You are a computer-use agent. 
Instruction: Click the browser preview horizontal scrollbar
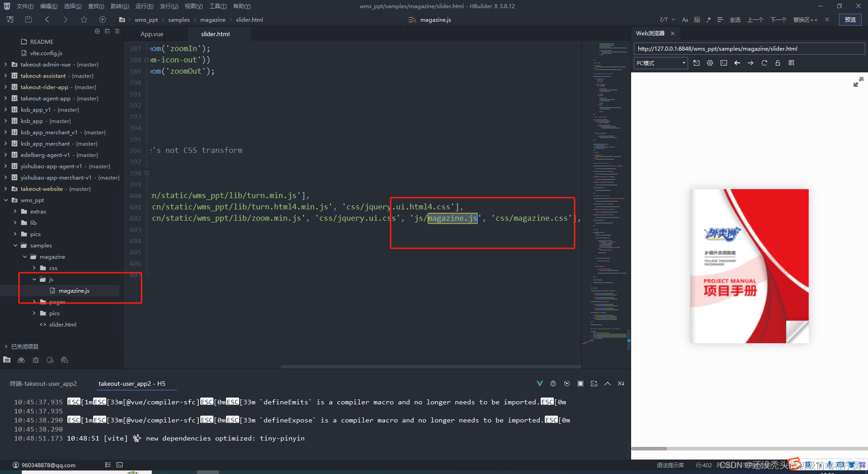649,449
